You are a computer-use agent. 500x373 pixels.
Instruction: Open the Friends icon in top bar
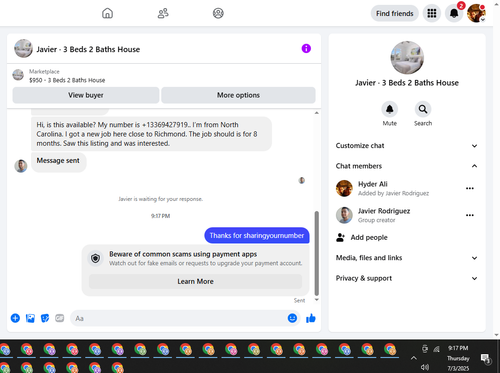click(163, 13)
